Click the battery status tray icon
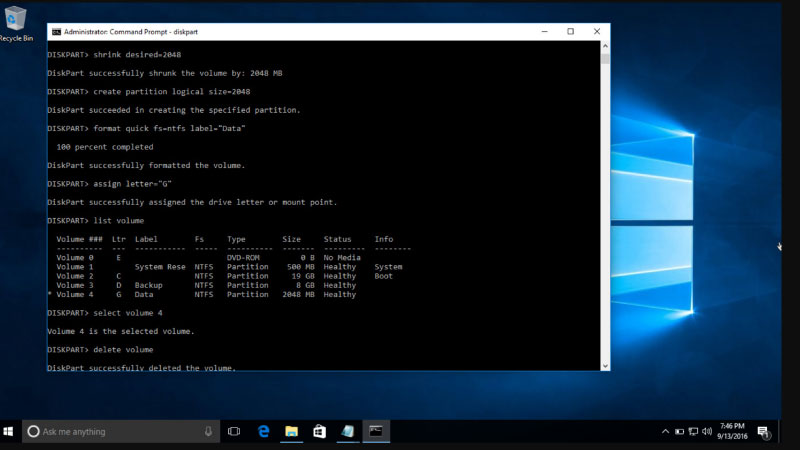 [680, 431]
